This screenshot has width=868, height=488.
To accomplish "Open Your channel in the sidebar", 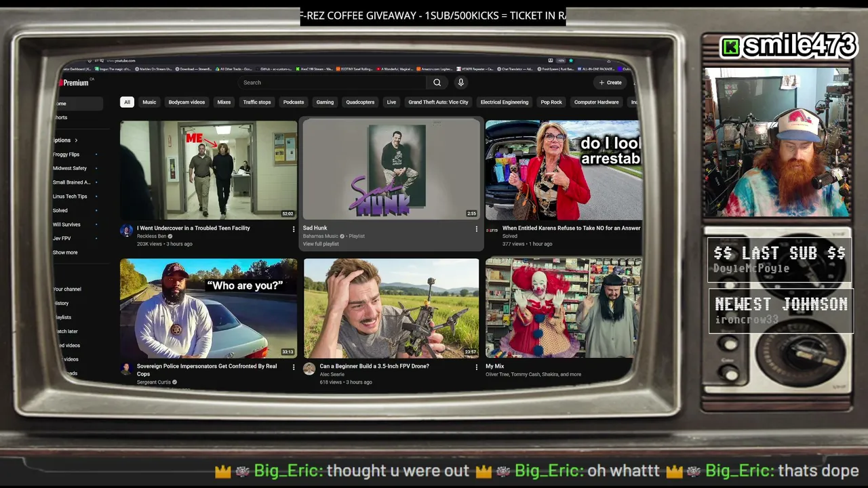I will 67,289.
